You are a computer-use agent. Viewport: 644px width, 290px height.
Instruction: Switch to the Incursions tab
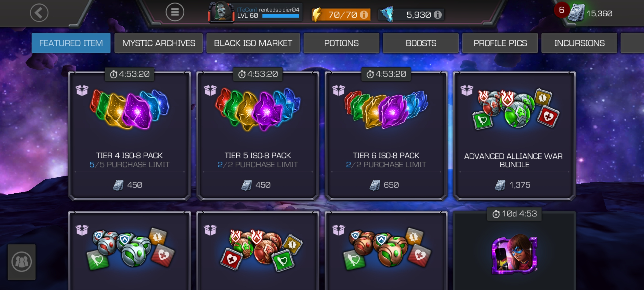pyautogui.click(x=579, y=43)
